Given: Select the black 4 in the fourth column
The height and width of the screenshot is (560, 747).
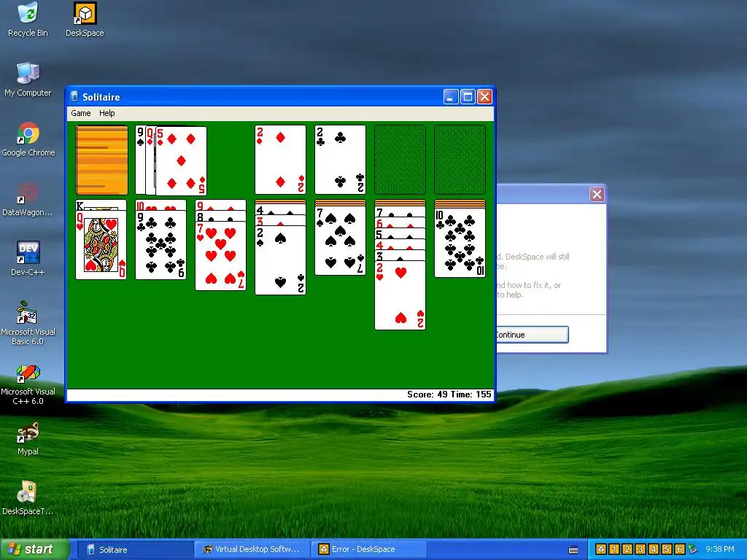Looking at the screenshot, I should click(281, 209).
